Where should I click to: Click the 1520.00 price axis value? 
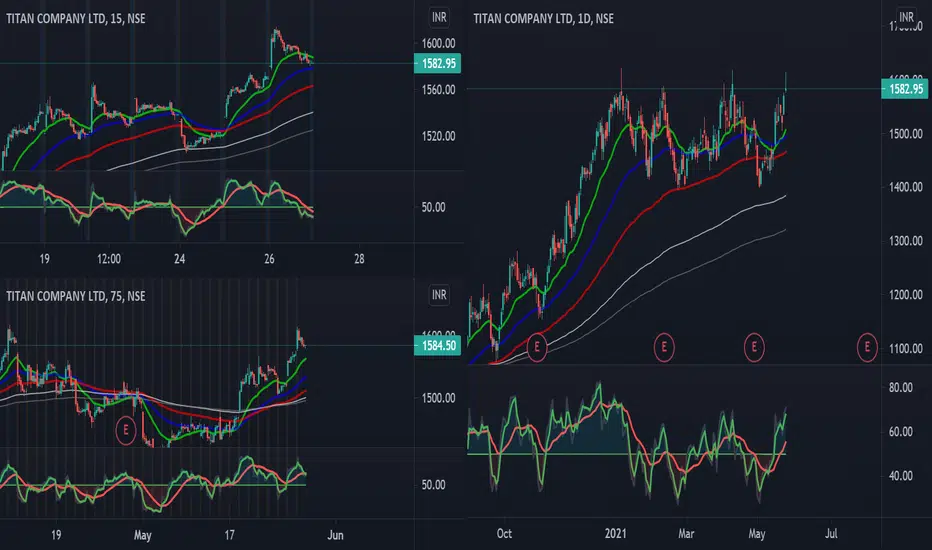438,136
